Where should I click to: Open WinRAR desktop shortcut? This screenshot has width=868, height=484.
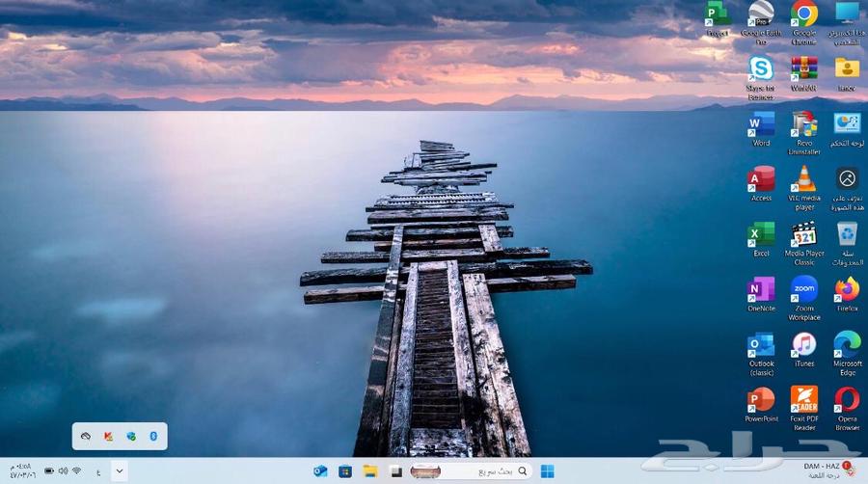point(803,73)
